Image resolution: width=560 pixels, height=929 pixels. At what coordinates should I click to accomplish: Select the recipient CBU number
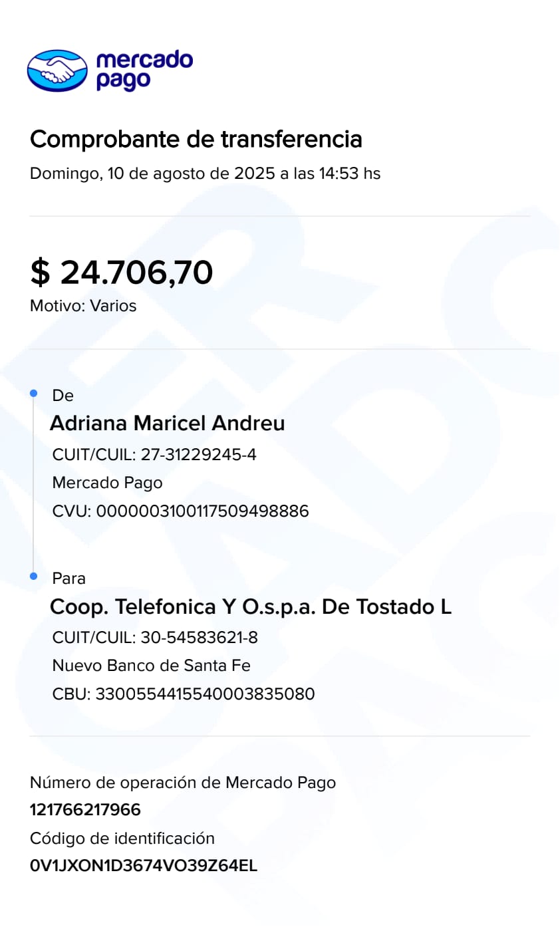point(205,694)
